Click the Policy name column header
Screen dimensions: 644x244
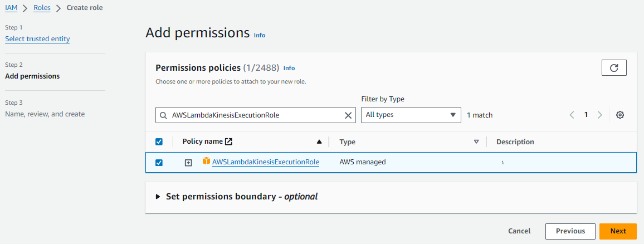203,141
